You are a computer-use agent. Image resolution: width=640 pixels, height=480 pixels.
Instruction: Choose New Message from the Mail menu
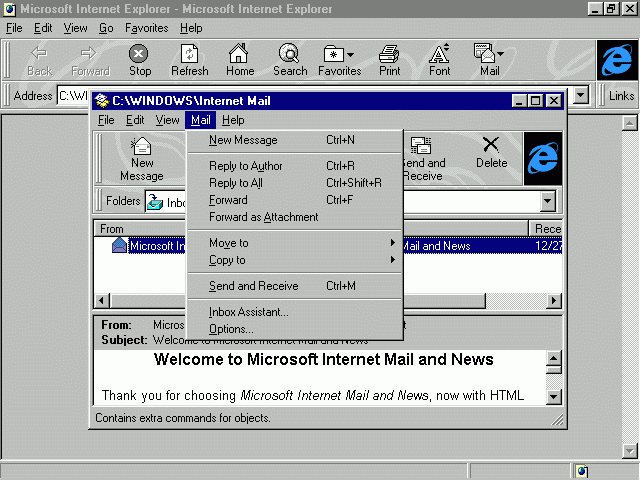pos(295,140)
